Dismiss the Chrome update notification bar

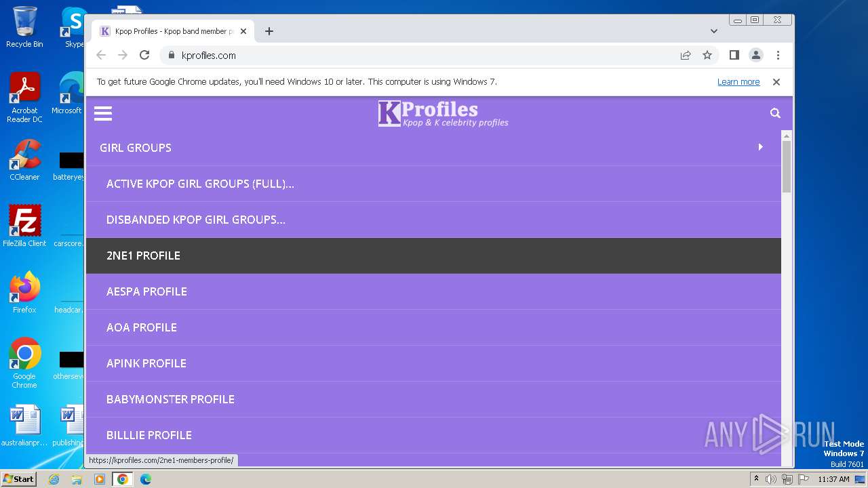(x=776, y=82)
